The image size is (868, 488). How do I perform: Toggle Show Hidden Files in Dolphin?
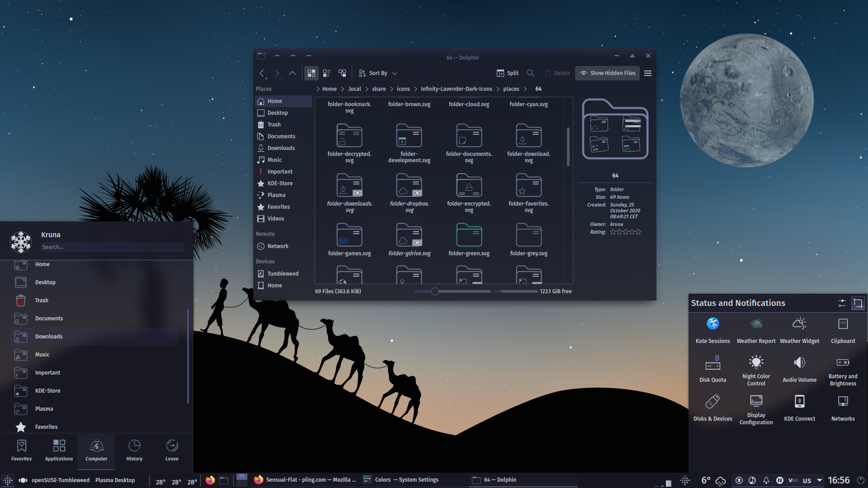coord(607,73)
